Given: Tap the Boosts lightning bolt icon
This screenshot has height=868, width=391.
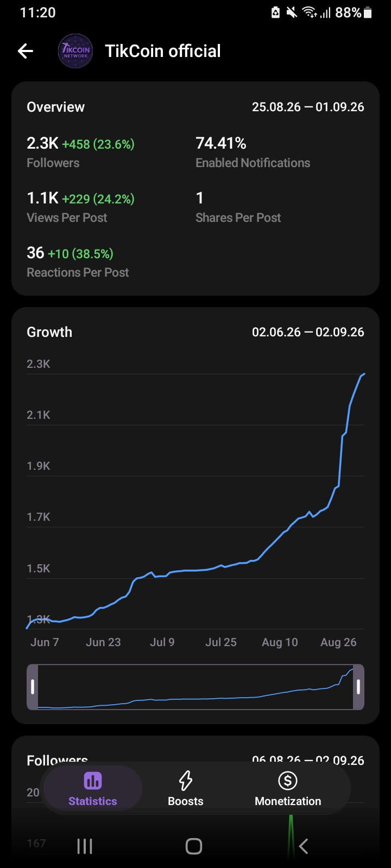Looking at the screenshot, I should pos(186,781).
